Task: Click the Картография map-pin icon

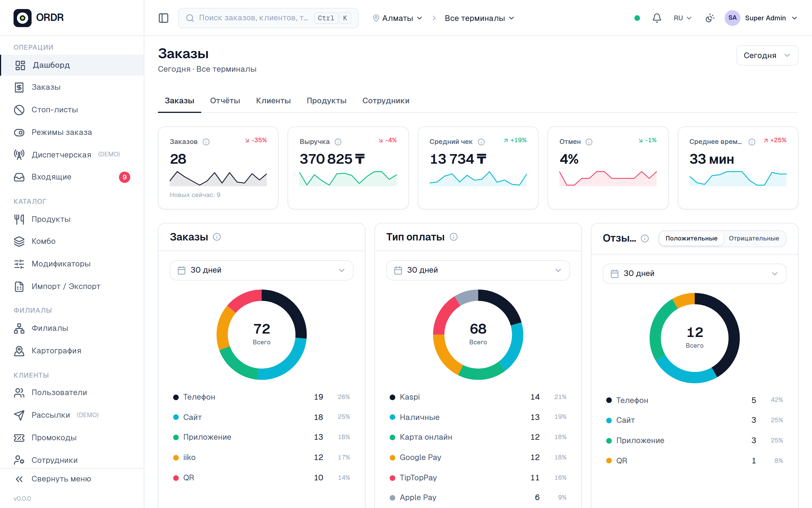Action: click(19, 351)
